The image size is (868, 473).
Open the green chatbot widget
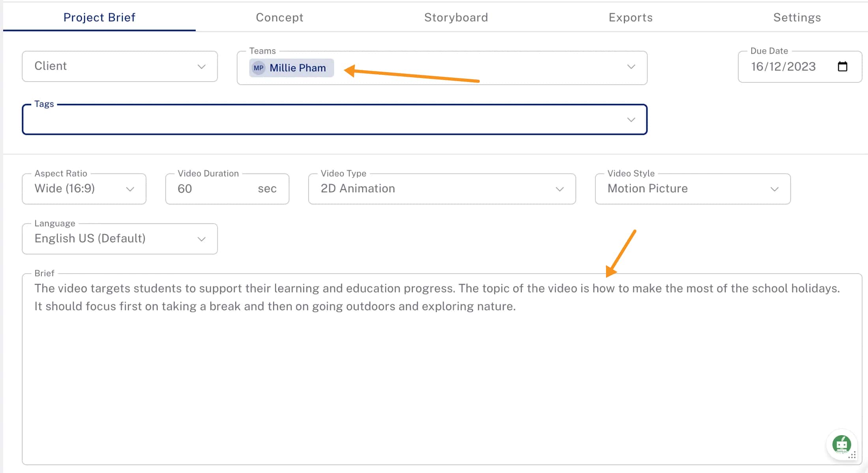pos(842,444)
